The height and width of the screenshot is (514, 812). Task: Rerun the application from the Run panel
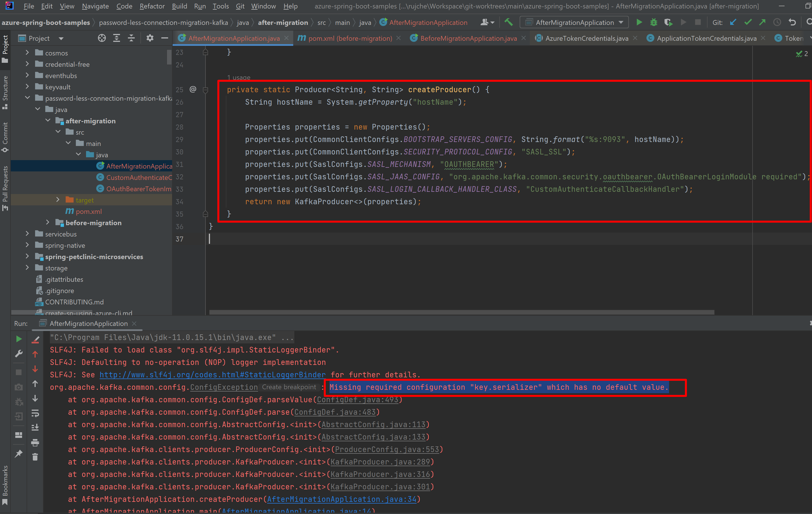19,339
